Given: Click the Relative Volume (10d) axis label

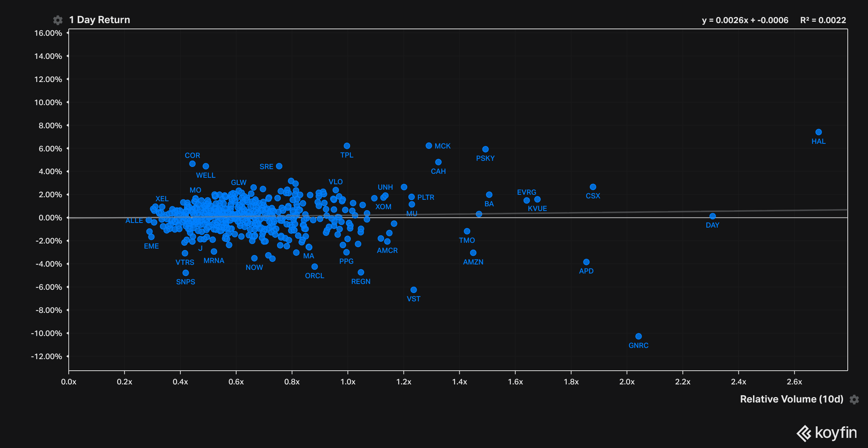Looking at the screenshot, I should pyautogui.click(x=791, y=399).
